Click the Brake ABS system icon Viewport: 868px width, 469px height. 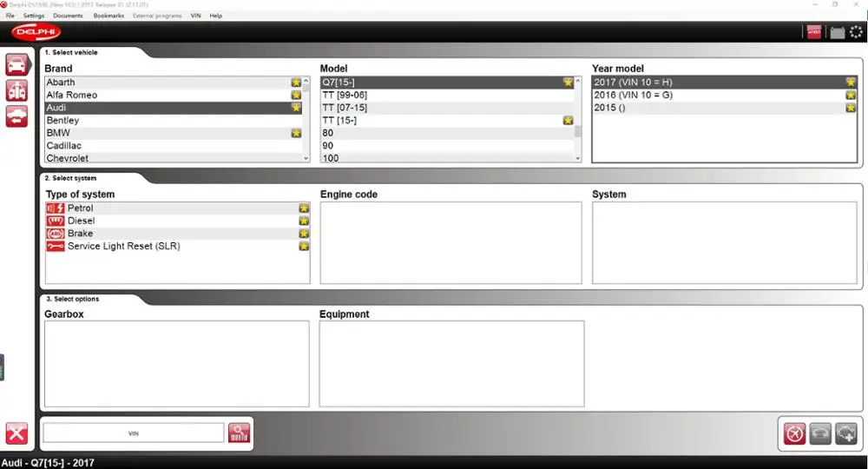coord(56,234)
